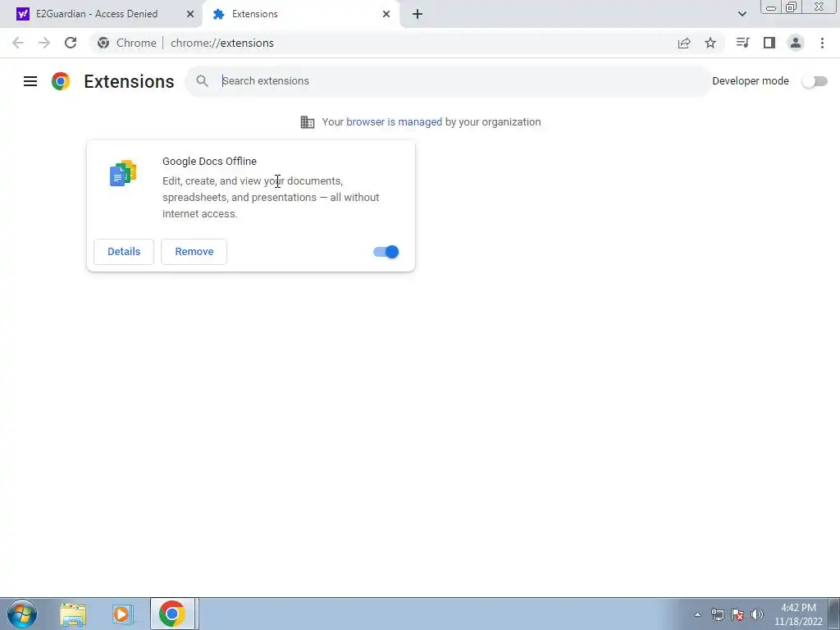Open the profile avatar menu
Screen dimensions: 840x630
(x=796, y=43)
